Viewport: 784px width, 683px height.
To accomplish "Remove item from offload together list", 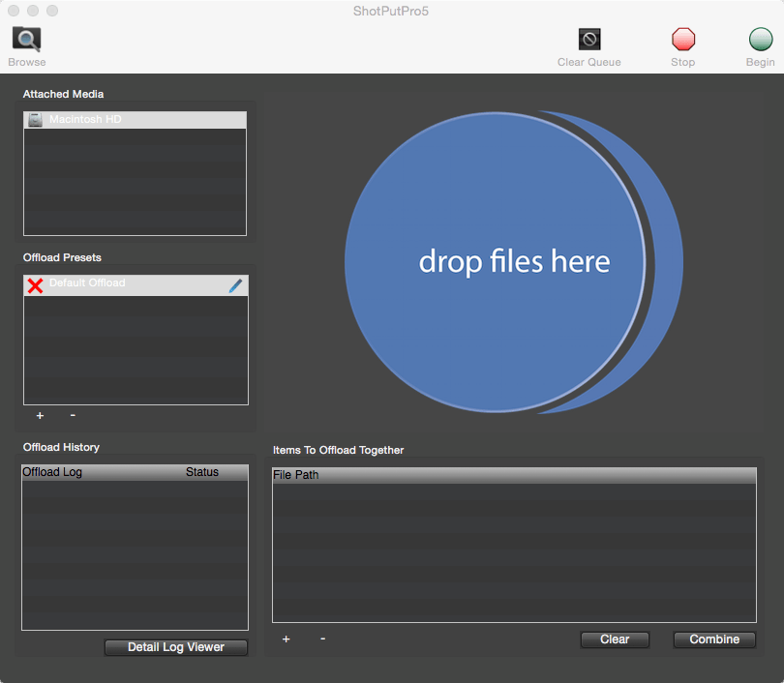I will coord(323,638).
